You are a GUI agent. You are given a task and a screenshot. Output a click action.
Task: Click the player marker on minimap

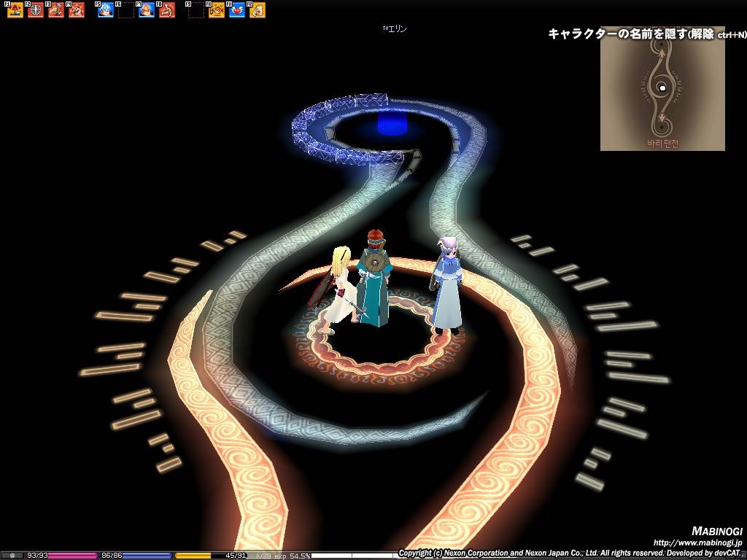click(662, 88)
